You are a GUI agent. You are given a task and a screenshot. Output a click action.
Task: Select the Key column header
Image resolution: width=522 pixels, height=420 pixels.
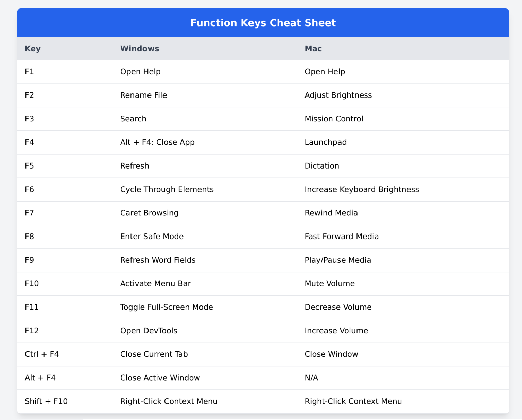[33, 49]
